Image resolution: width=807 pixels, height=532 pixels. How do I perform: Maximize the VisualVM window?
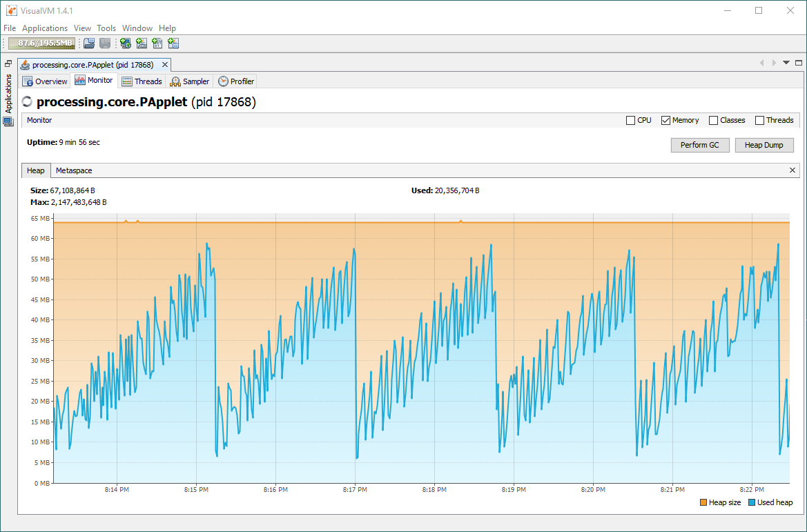click(x=759, y=11)
